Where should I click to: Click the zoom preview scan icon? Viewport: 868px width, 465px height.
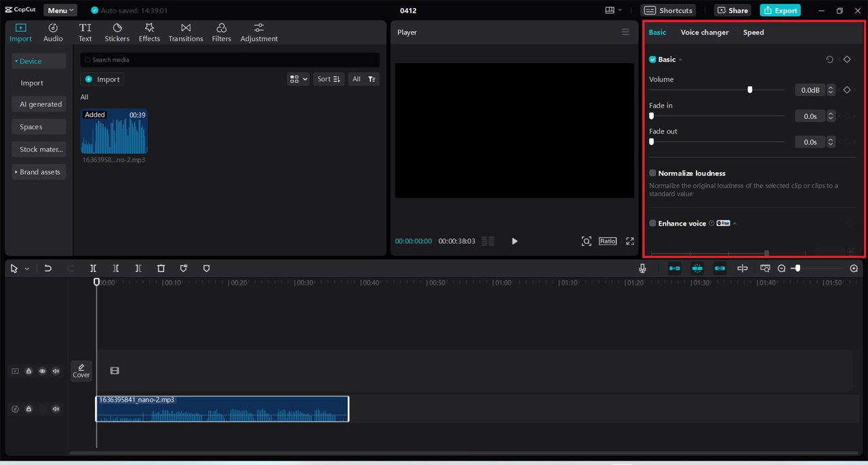587,241
